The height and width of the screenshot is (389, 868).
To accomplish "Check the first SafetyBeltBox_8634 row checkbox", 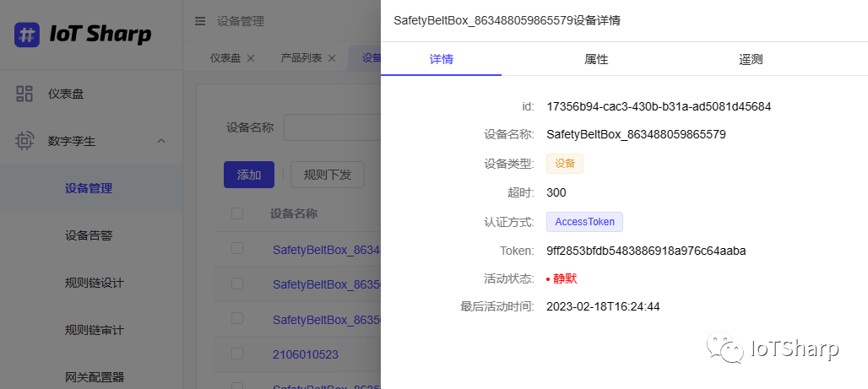I will coord(237,248).
